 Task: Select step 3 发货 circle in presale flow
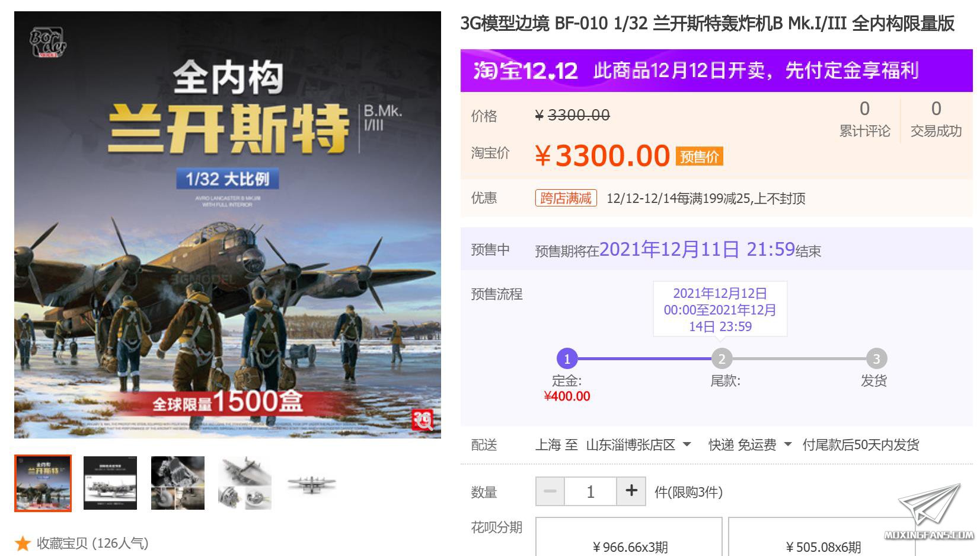(876, 358)
